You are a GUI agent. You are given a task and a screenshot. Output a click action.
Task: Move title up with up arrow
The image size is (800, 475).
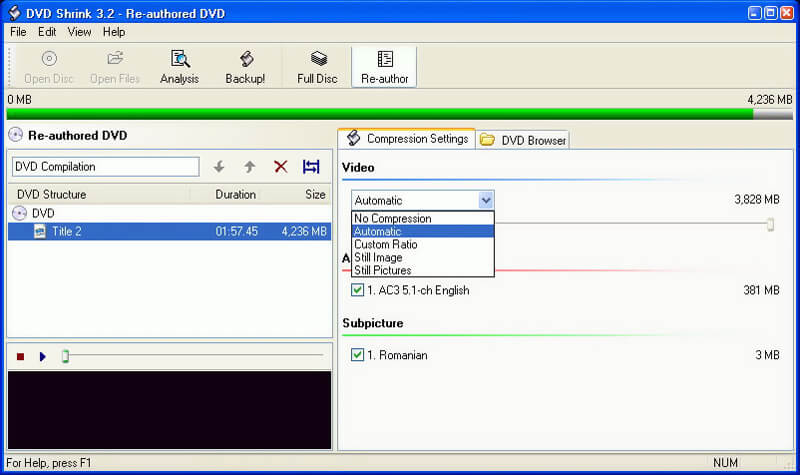[x=250, y=167]
